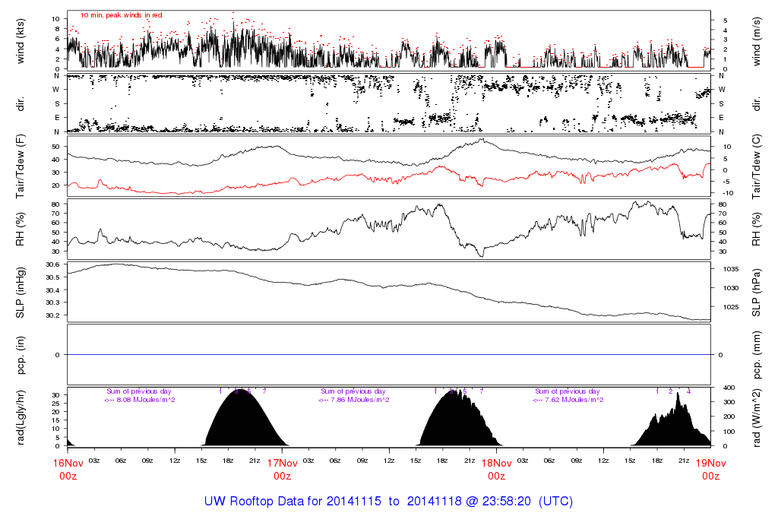The height and width of the screenshot is (532, 778).
Task: Select the 16Nov 00z date marker
Action: tap(68, 469)
